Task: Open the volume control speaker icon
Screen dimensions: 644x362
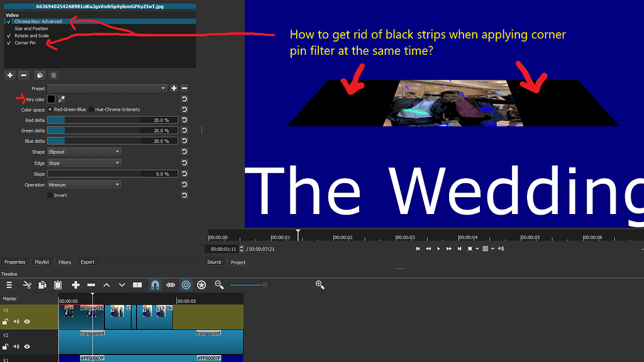Action: (501, 249)
